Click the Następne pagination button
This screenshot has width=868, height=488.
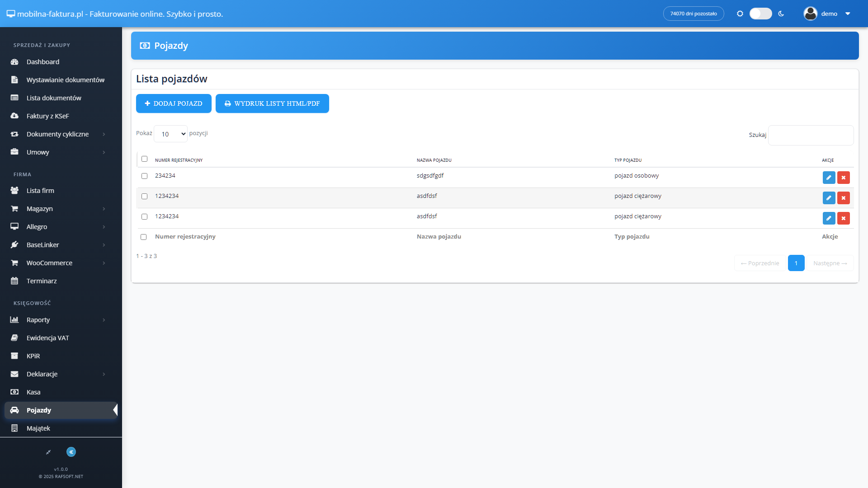830,263
